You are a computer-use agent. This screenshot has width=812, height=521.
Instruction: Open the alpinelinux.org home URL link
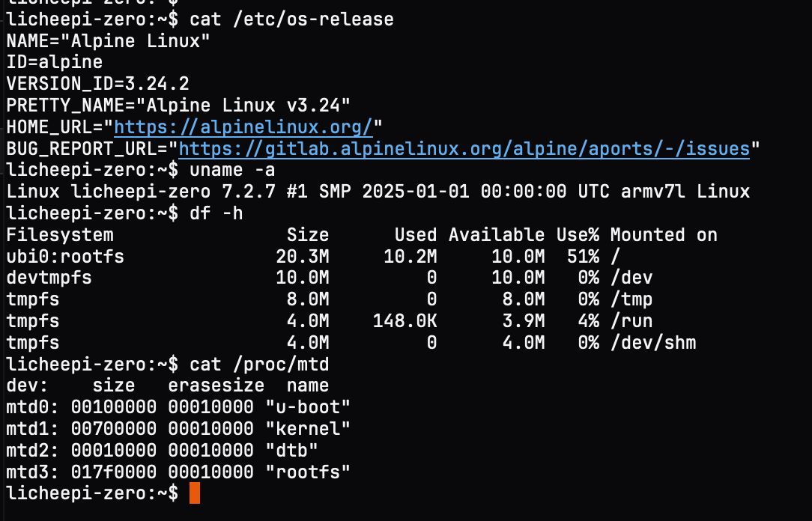click(243, 127)
